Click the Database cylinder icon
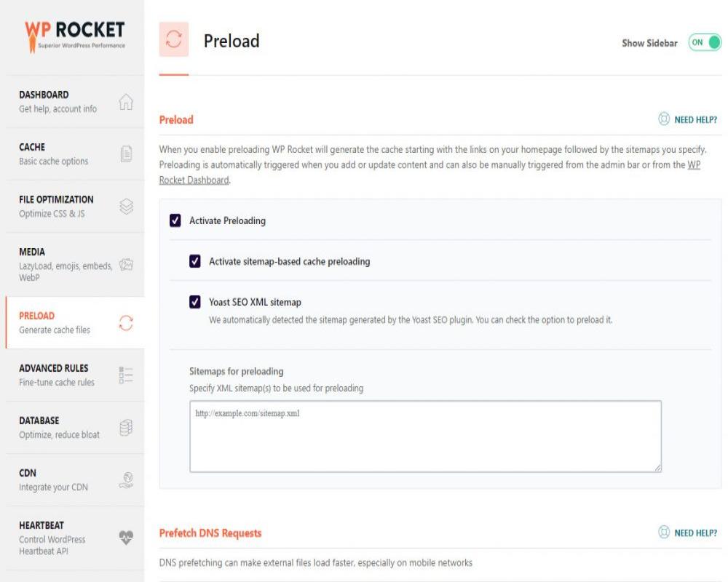 pos(126,428)
